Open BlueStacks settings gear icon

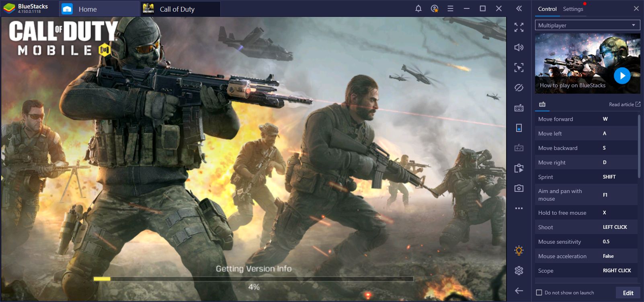519,271
